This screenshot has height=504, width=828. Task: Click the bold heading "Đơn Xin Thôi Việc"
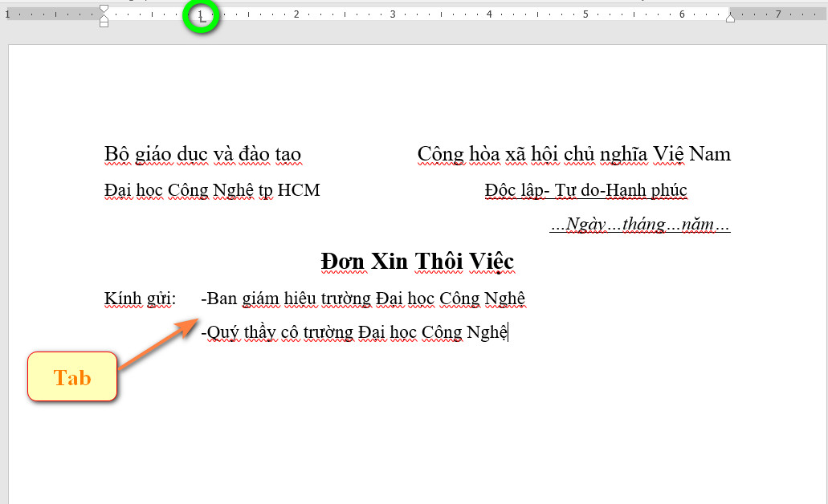[x=418, y=262]
